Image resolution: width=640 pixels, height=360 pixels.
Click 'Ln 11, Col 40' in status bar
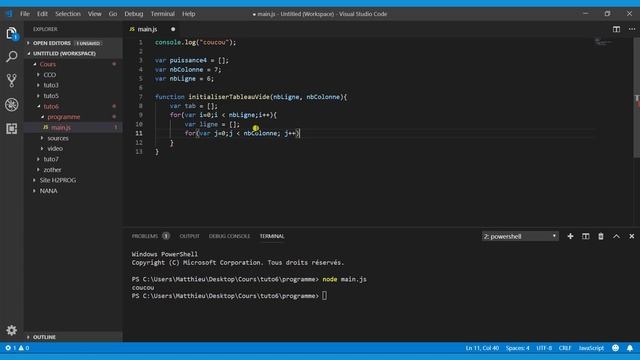click(482, 348)
